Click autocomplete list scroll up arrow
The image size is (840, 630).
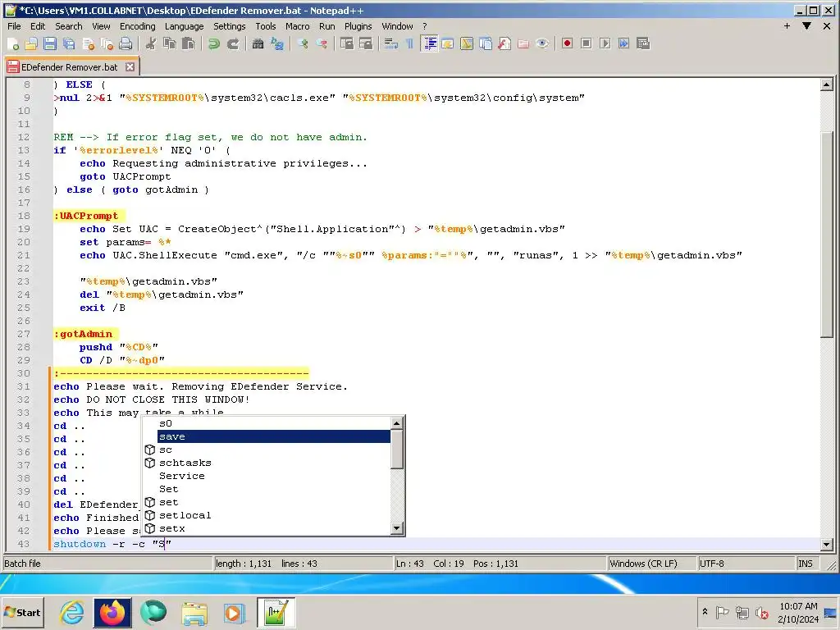tap(396, 423)
